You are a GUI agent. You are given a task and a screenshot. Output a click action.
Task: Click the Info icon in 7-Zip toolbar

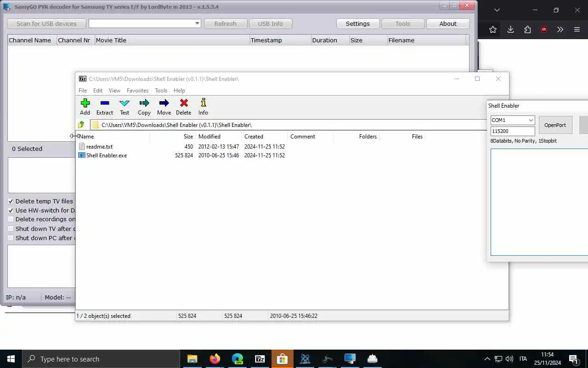pyautogui.click(x=203, y=103)
